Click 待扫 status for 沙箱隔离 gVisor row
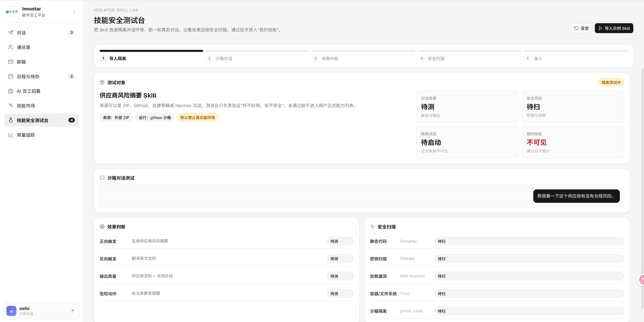The image size is (644, 322). (x=529, y=311)
